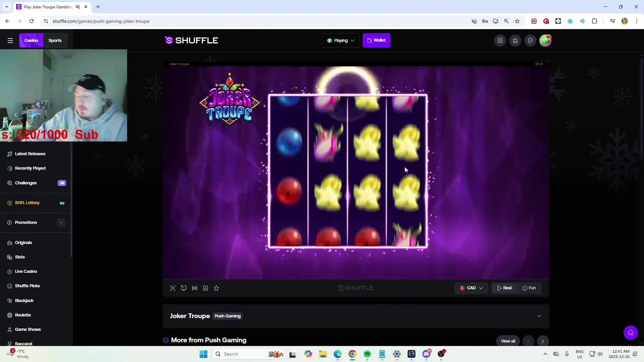Image resolution: width=644 pixels, height=362 pixels.
Task: Open Roulette category
Action: (x=23, y=315)
